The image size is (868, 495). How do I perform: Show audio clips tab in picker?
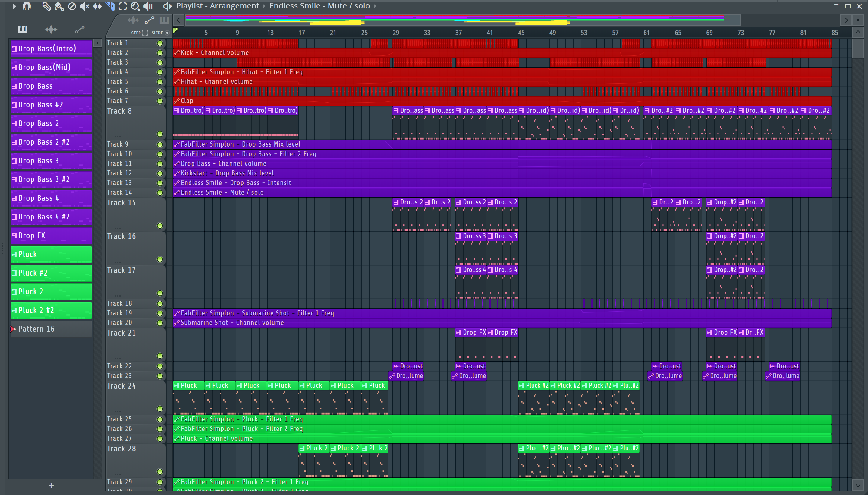(51, 30)
